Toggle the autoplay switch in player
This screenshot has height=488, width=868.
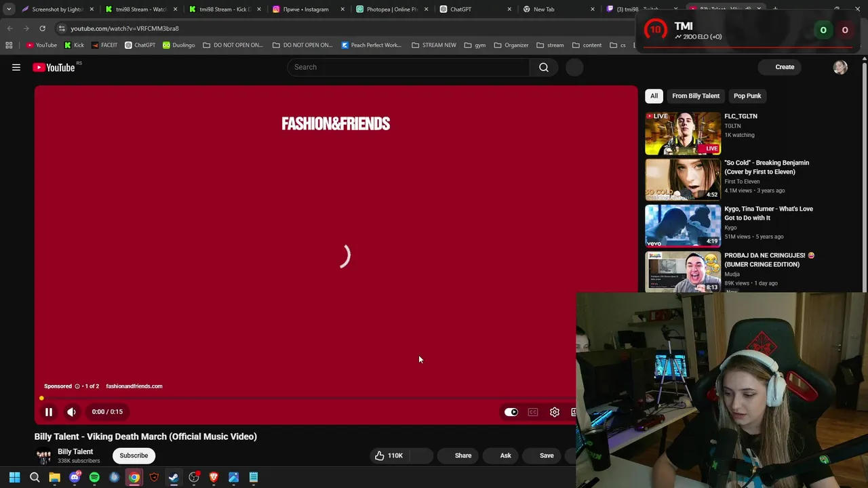(x=511, y=412)
